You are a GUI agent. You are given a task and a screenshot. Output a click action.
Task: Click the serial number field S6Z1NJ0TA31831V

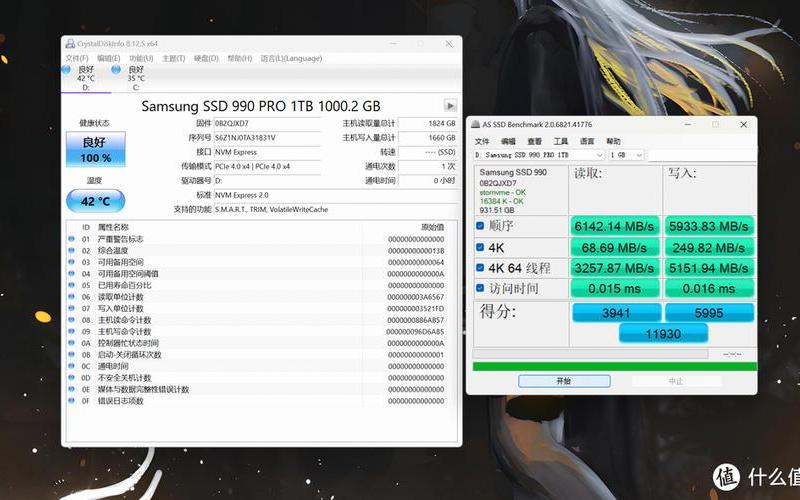click(267, 137)
